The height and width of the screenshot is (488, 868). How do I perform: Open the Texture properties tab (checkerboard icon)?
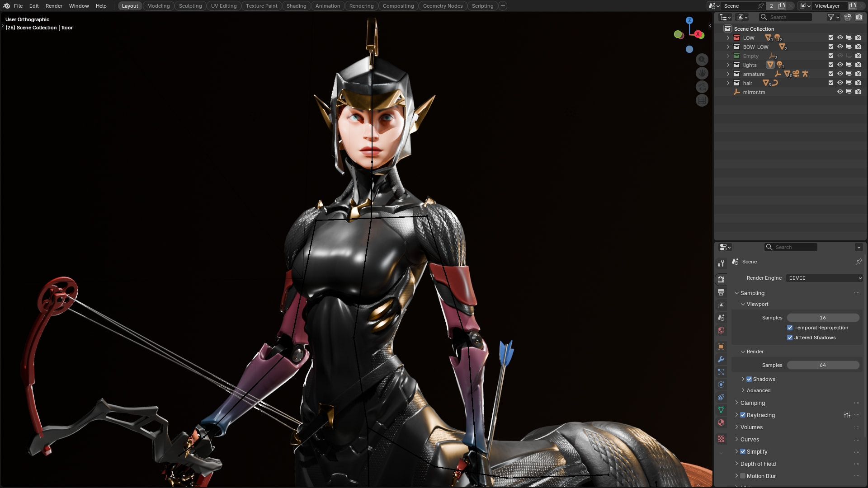click(721, 439)
